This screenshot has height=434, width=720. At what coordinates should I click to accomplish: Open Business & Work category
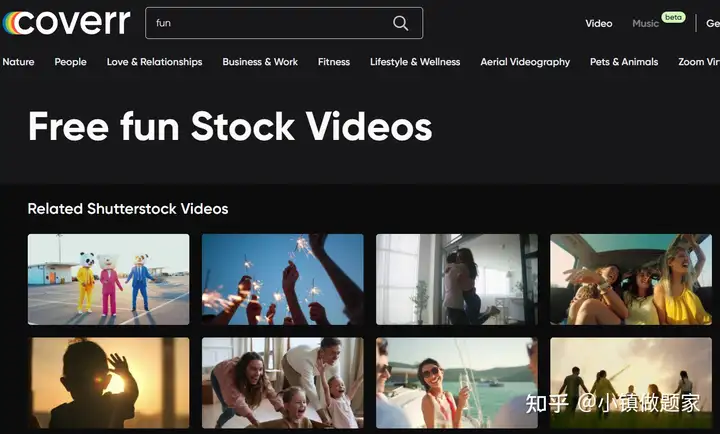click(x=260, y=62)
